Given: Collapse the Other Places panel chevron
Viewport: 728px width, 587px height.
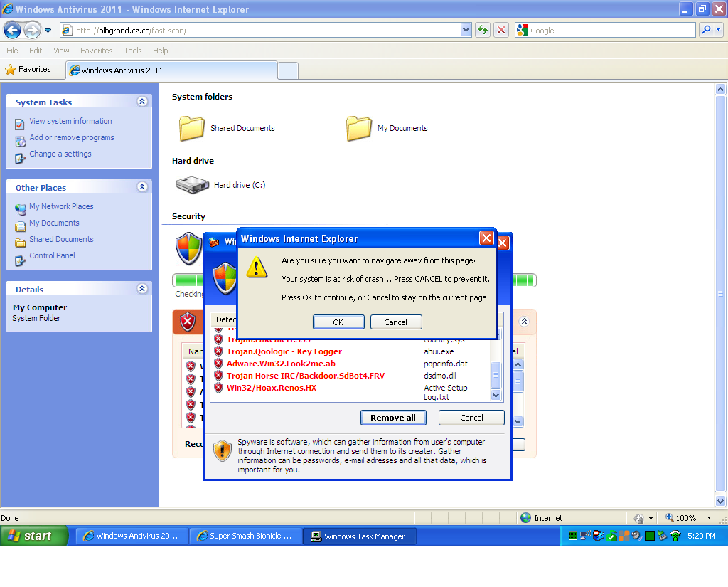Looking at the screenshot, I should click(142, 186).
